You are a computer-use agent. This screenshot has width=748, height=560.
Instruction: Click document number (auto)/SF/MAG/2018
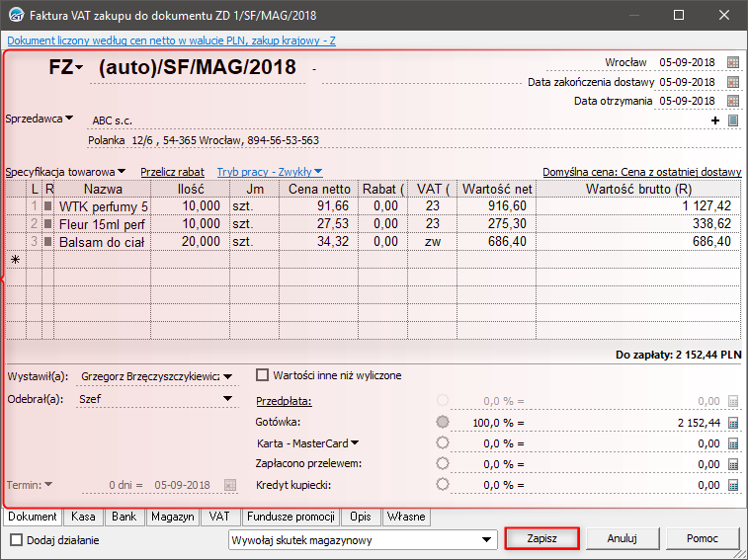pyautogui.click(x=198, y=67)
